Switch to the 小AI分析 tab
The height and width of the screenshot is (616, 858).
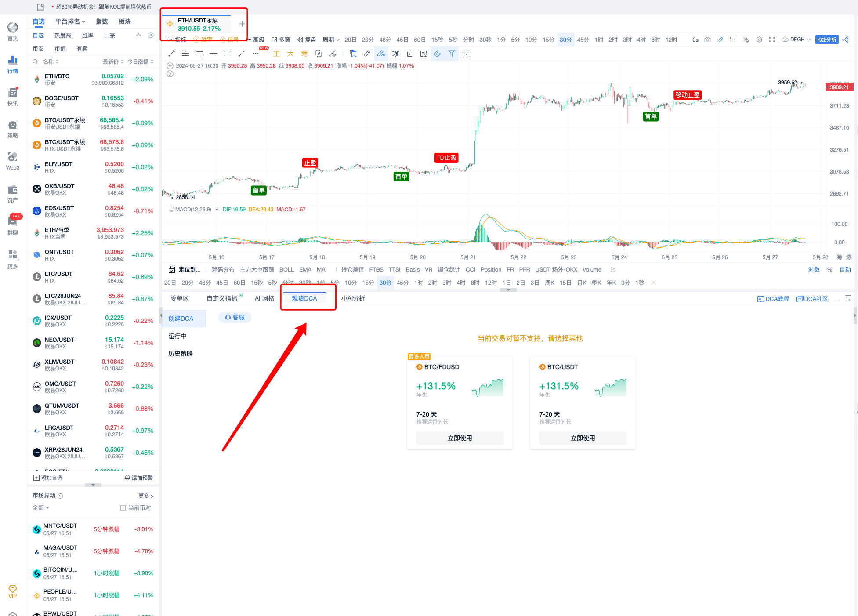(x=353, y=298)
